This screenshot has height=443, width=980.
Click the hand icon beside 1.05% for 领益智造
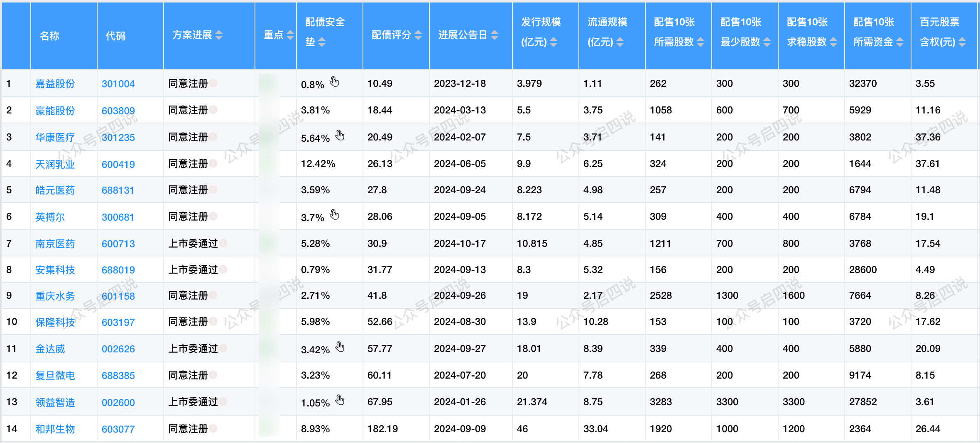click(x=340, y=400)
